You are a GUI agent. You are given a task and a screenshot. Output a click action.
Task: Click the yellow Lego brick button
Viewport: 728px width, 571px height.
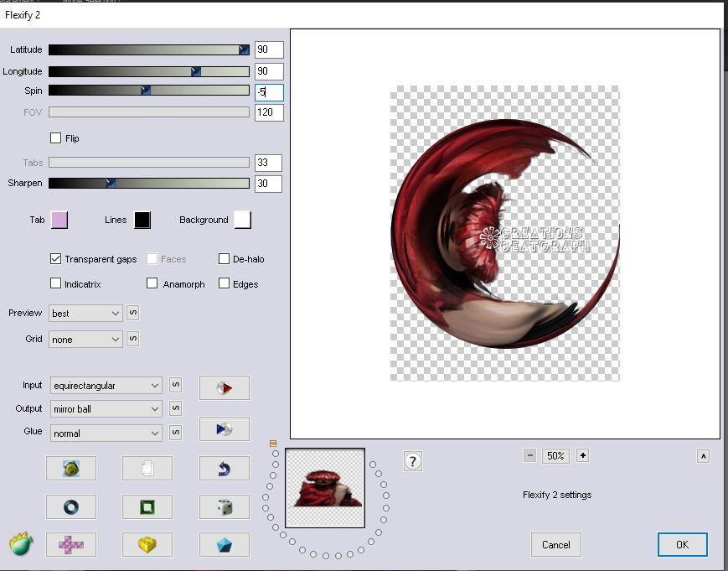point(147,544)
